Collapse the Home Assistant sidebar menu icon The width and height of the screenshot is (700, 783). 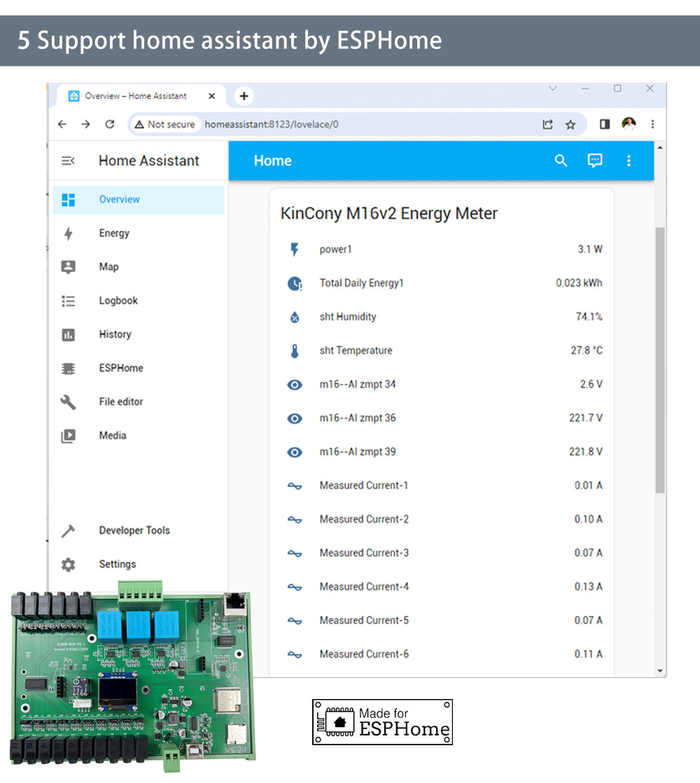click(x=68, y=161)
